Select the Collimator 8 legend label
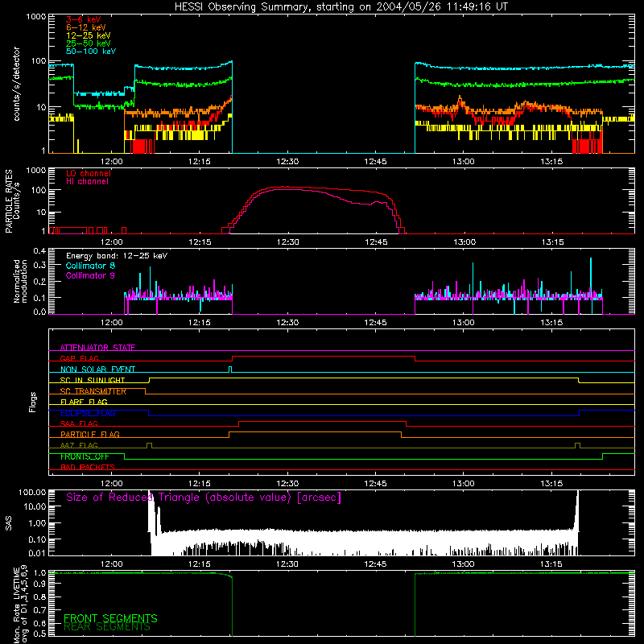The image size is (644, 644). 90,266
